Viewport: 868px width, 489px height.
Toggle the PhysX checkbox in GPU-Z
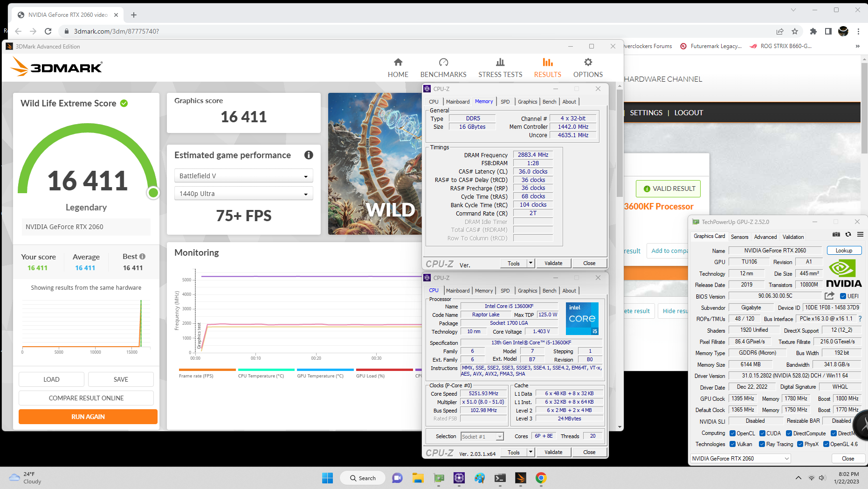tap(800, 444)
